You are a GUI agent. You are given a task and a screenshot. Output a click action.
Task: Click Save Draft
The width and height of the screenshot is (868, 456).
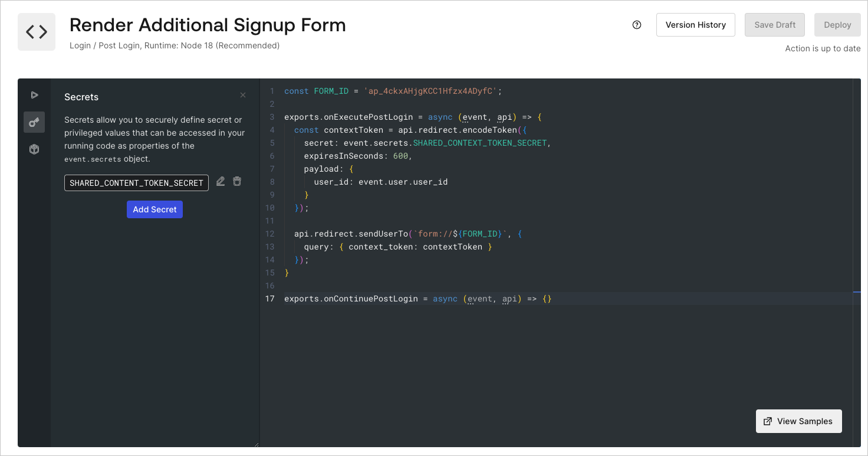coord(774,25)
